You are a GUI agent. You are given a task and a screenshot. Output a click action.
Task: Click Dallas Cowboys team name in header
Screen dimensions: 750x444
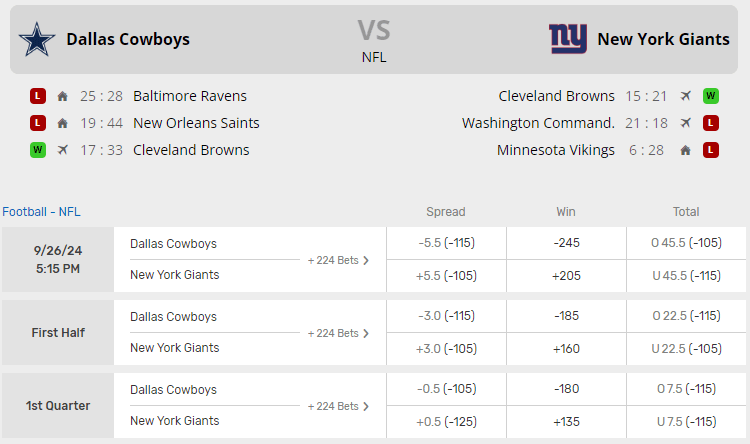coord(128,39)
